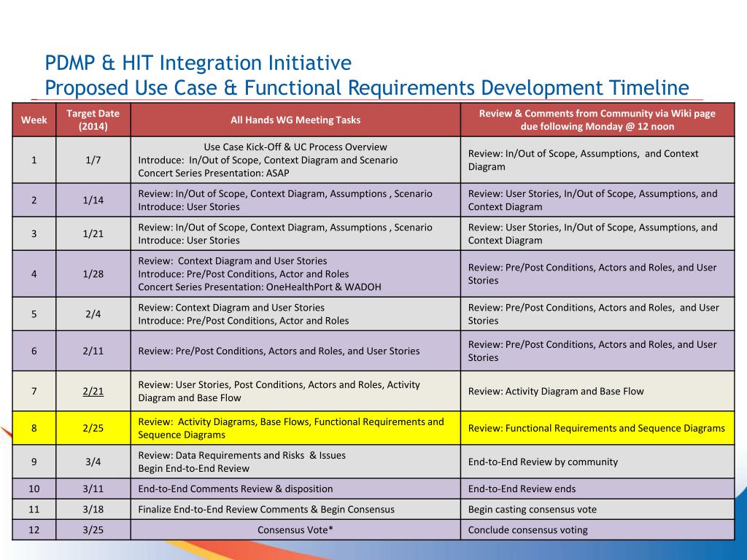Select the date cell '1/7'

click(x=93, y=160)
